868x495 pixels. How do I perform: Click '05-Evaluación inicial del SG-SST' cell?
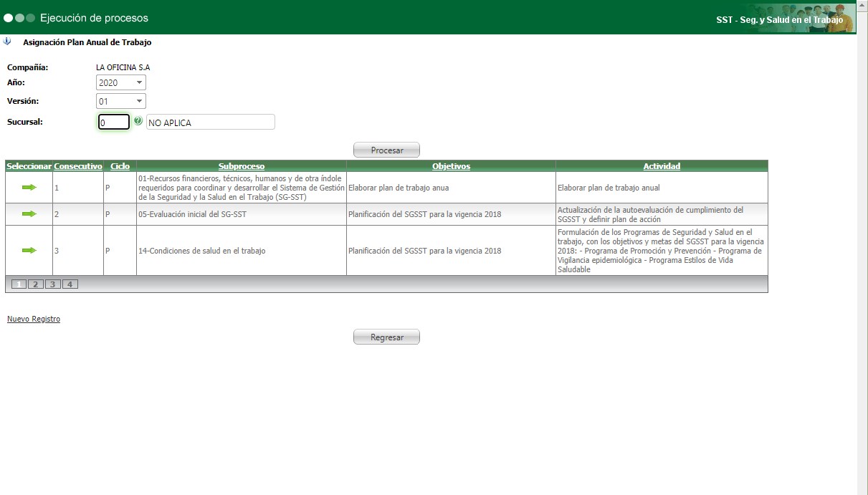(x=241, y=214)
